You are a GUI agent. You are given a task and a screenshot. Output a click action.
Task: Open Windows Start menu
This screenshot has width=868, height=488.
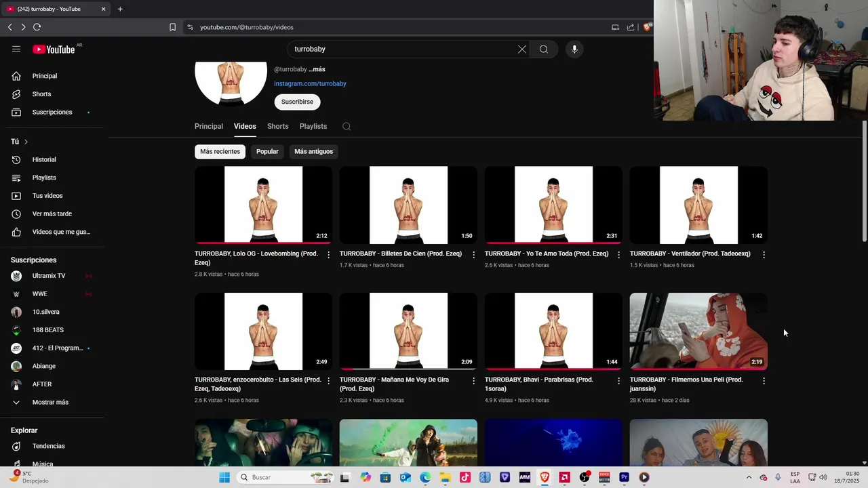(x=224, y=477)
